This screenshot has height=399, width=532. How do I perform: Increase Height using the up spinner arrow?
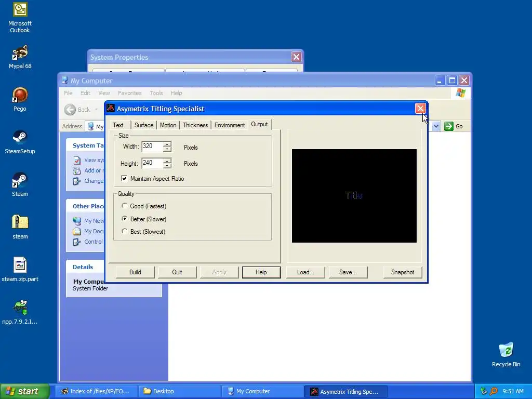coord(167,161)
